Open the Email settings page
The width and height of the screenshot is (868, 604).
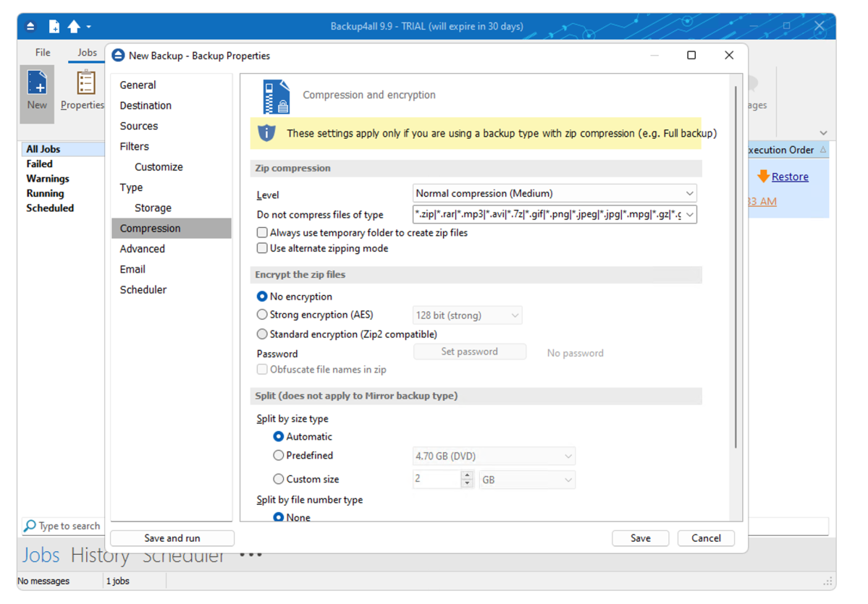[133, 269]
